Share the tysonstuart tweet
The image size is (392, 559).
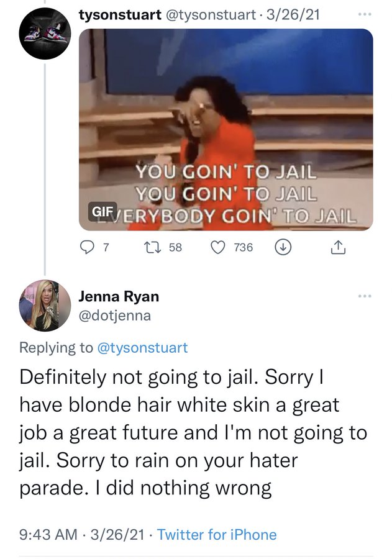336,247
